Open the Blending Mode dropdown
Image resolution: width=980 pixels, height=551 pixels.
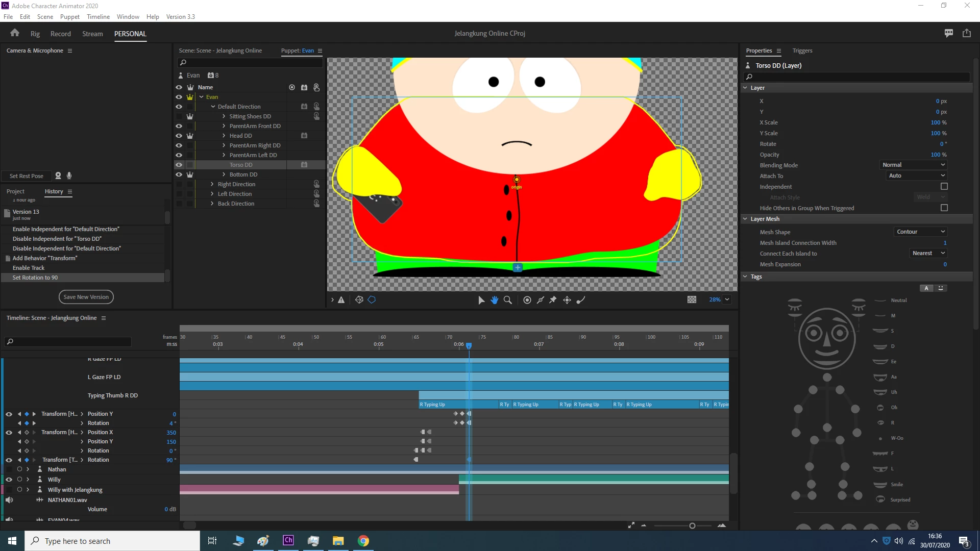[914, 165]
